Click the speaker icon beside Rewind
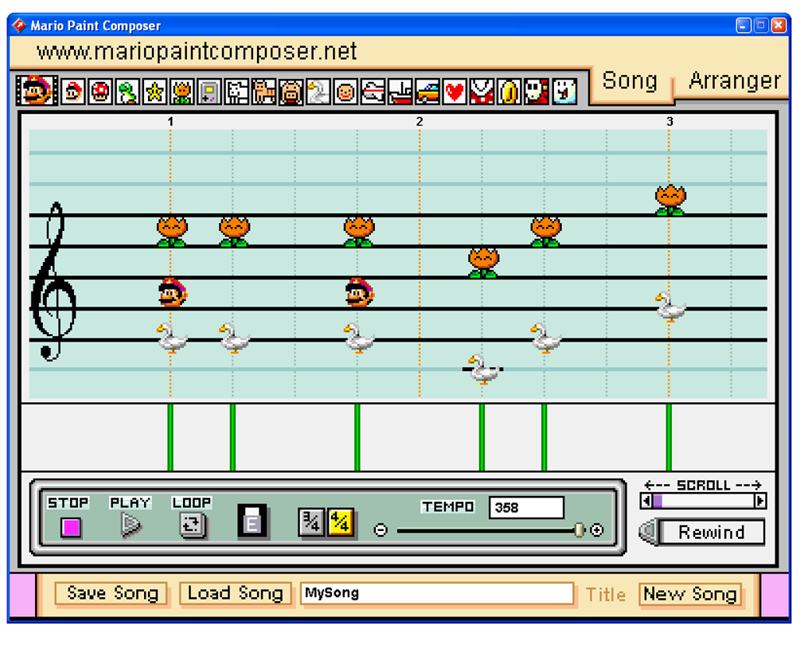The image size is (812, 645). tap(648, 532)
